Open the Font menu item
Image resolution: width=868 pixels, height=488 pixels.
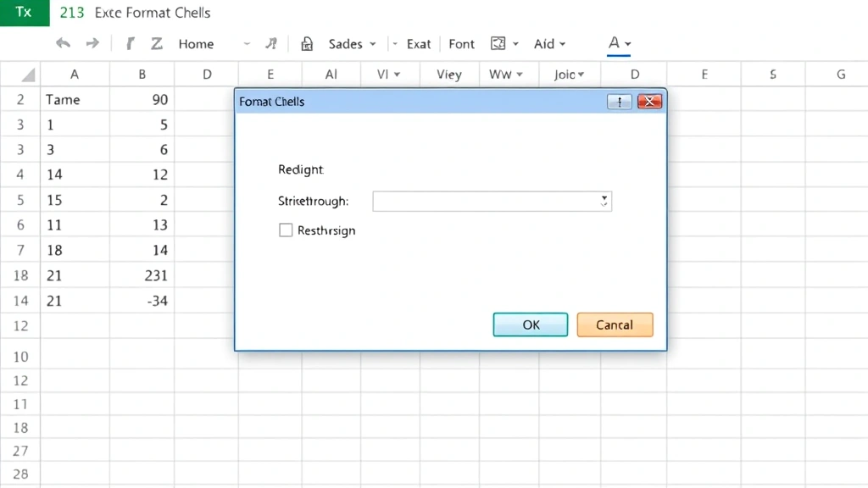(x=462, y=44)
